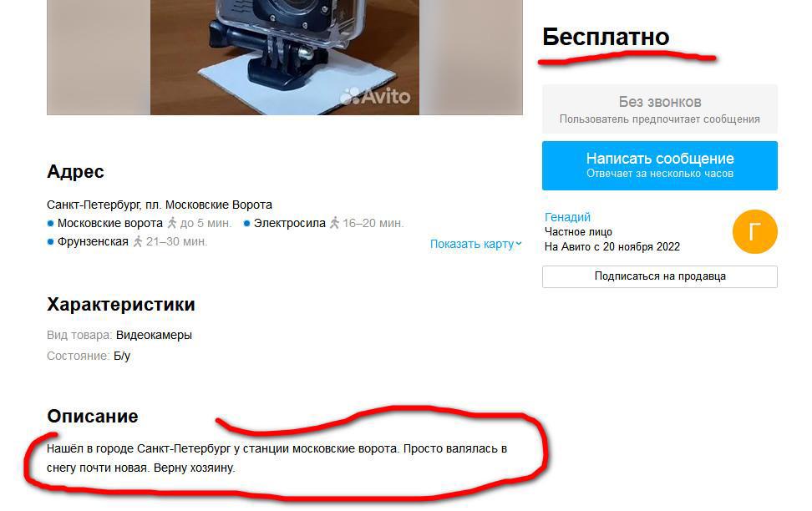The width and height of the screenshot is (812, 511).
Task: Click the greyed-out Без звонков button
Action: (659, 109)
